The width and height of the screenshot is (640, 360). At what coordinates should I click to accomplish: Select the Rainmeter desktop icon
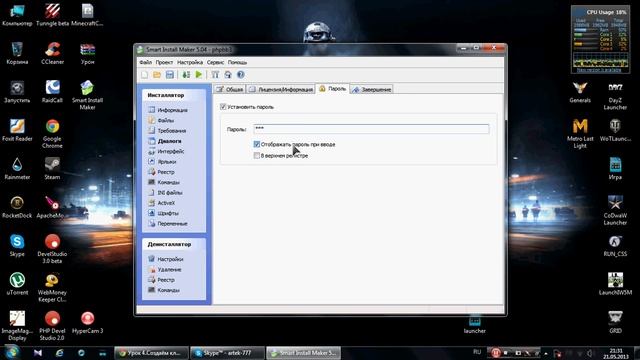pyautogui.click(x=17, y=169)
